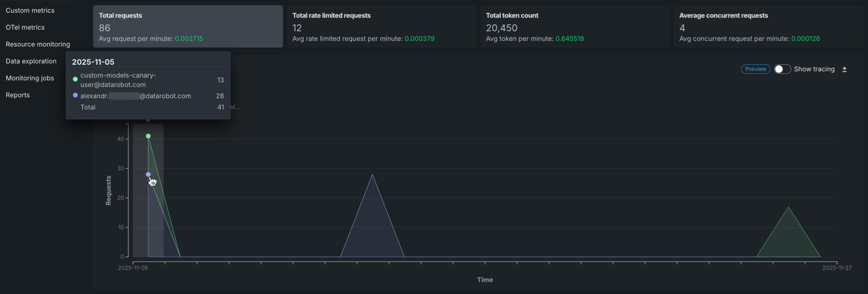This screenshot has height=294, width=868.
Task: Click the purple data point near the cursor
Action: tap(148, 175)
